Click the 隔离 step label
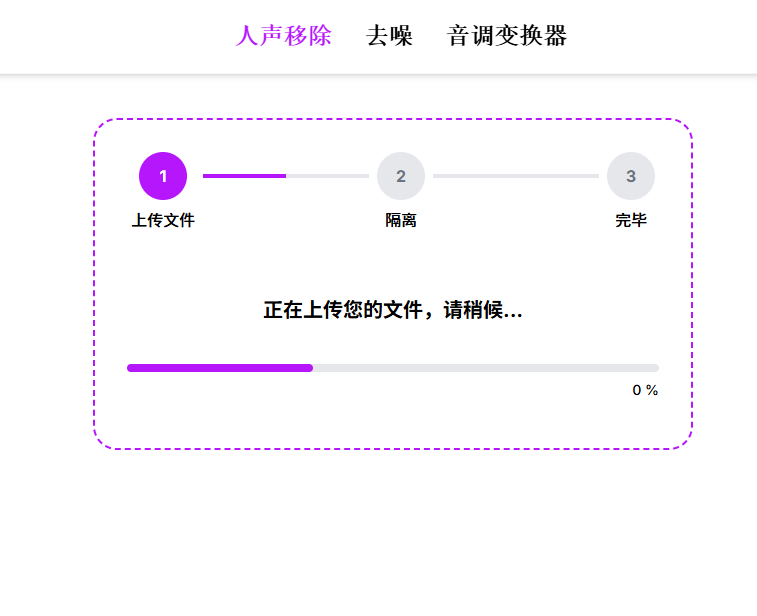The image size is (757, 616). coord(401,220)
